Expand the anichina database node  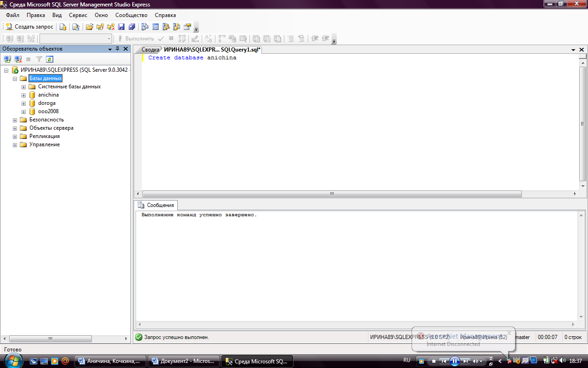point(23,95)
